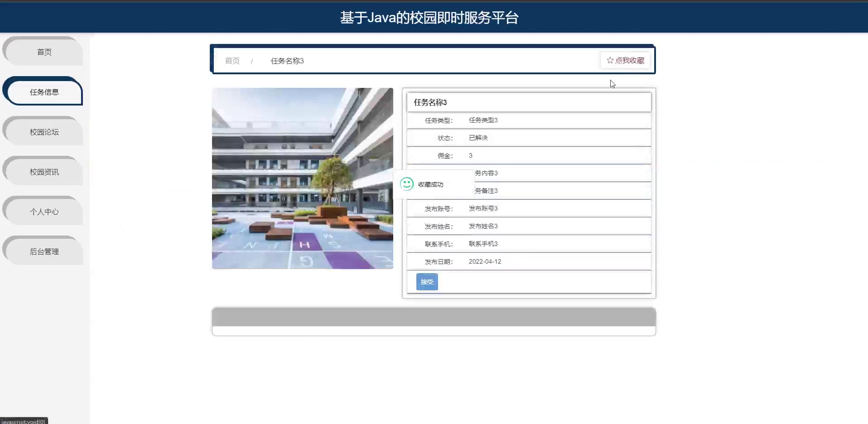Click the 任务名称3 title in detail card
The width and height of the screenshot is (868, 424).
point(430,102)
